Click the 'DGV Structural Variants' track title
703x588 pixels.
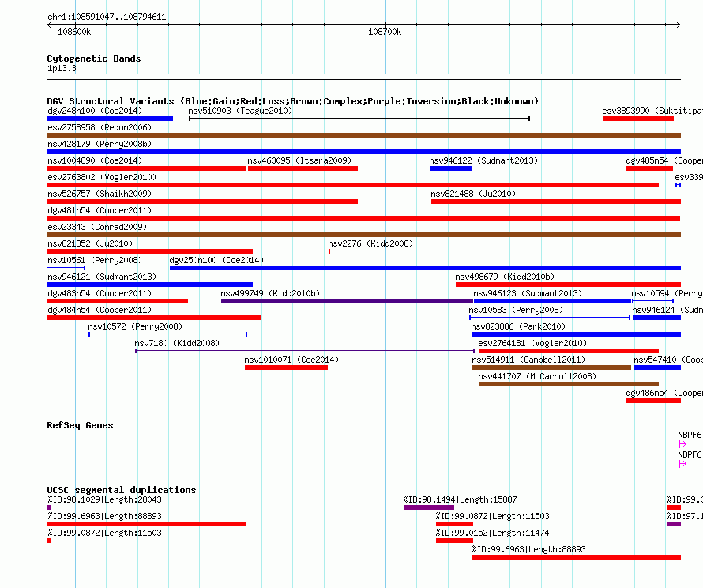(292, 101)
